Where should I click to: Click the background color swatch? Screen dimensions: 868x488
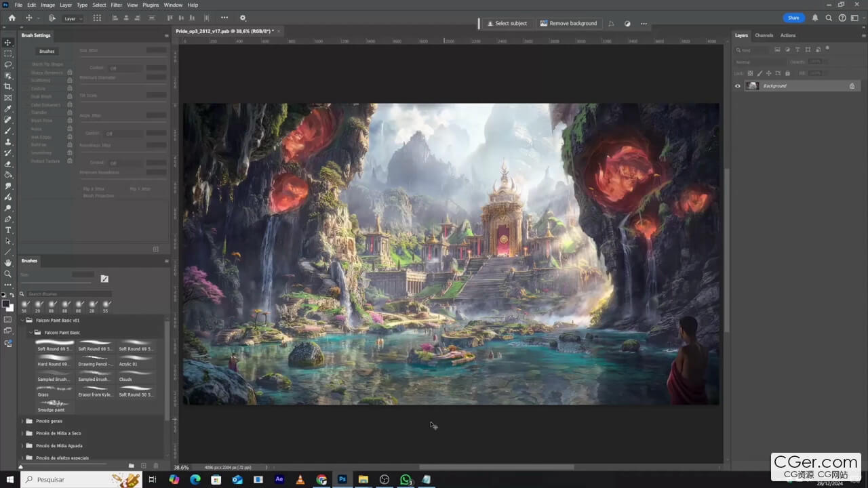(9, 307)
